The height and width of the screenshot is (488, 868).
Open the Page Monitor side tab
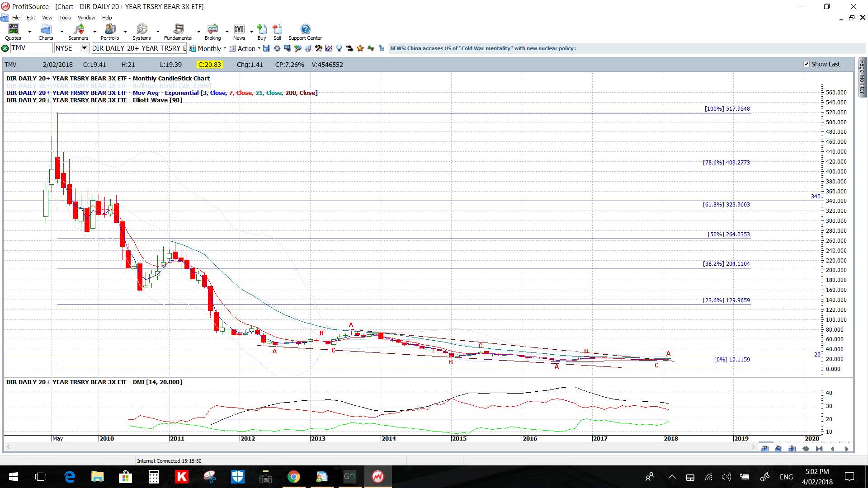point(862,77)
